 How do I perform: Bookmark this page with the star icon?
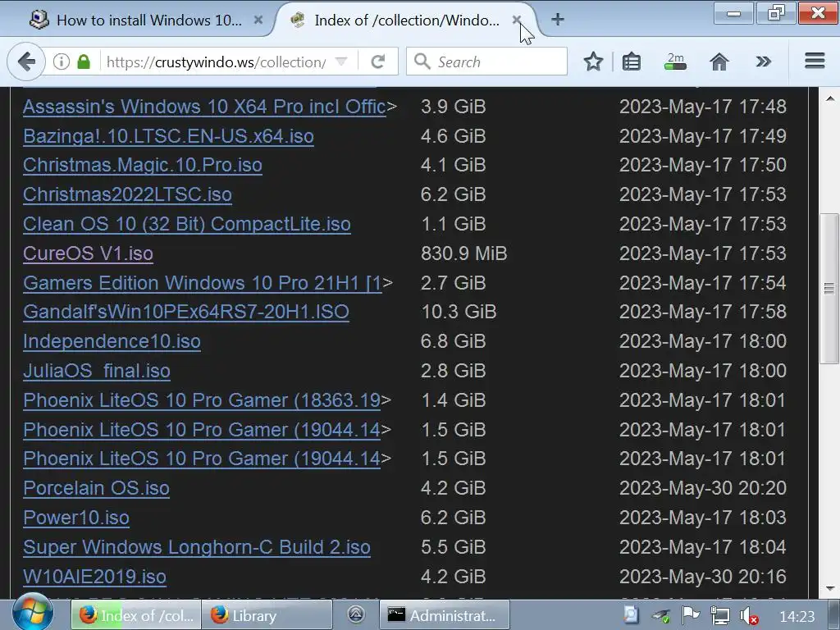point(593,62)
